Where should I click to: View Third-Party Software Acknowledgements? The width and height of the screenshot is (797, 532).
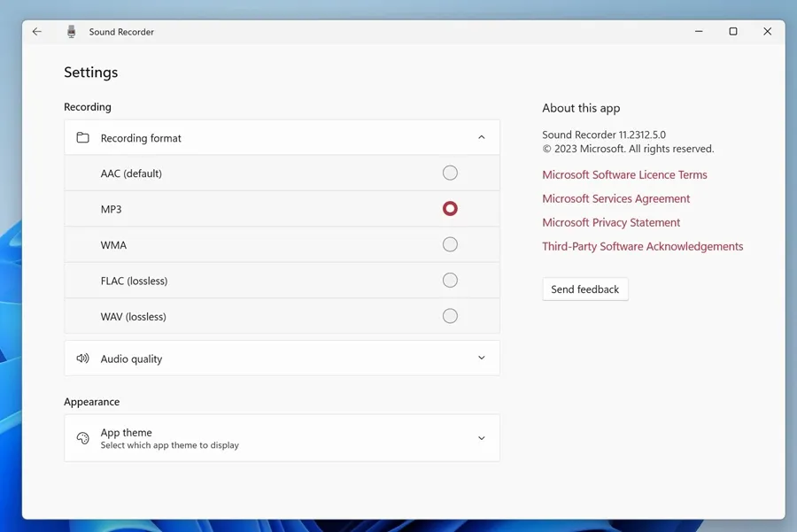click(642, 246)
